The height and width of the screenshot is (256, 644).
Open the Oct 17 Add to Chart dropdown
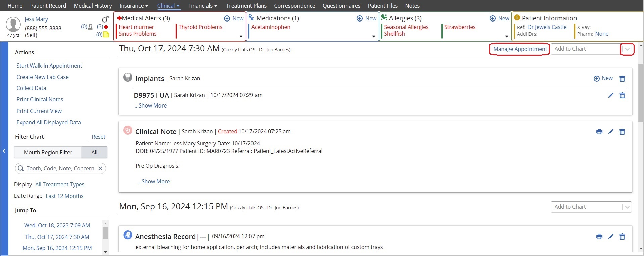click(627, 49)
